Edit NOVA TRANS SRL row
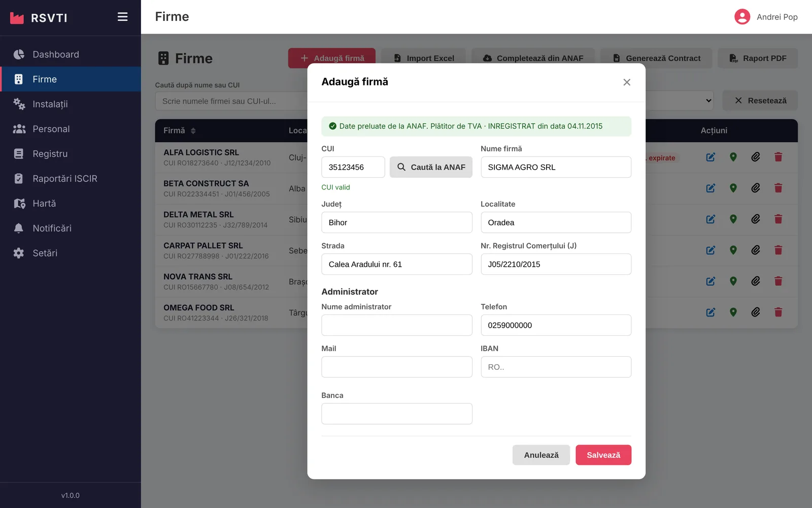Viewport: 812px width, 508px height. pyautogui.click(x=710, y=281)
